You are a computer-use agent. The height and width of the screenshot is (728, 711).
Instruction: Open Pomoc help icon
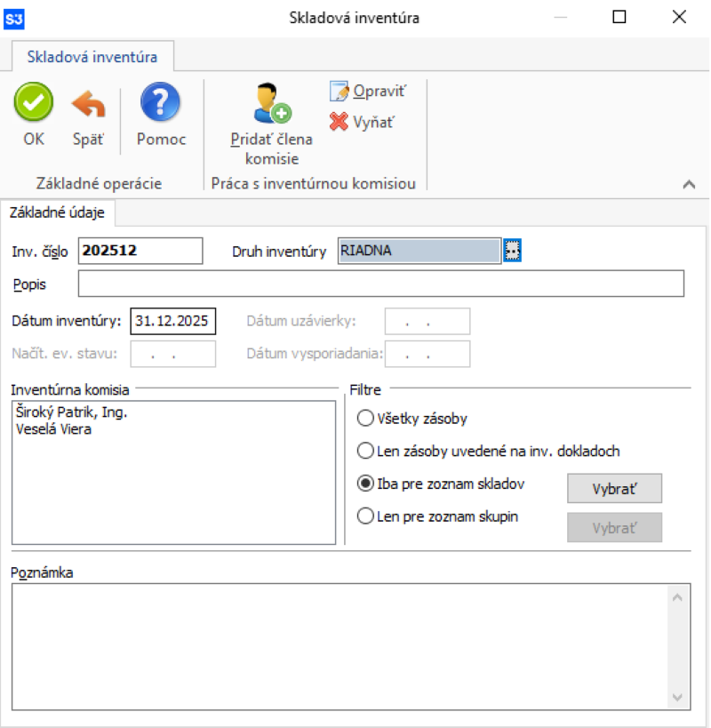coord(161,103)
